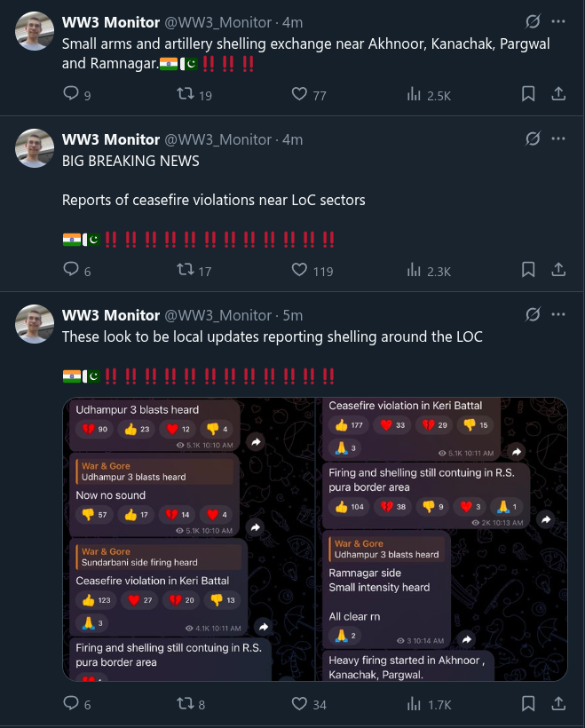585x728 pixels.
Task: Share the BIG BREAKING NEWS tweet
Action: click(x=558, y=270)
